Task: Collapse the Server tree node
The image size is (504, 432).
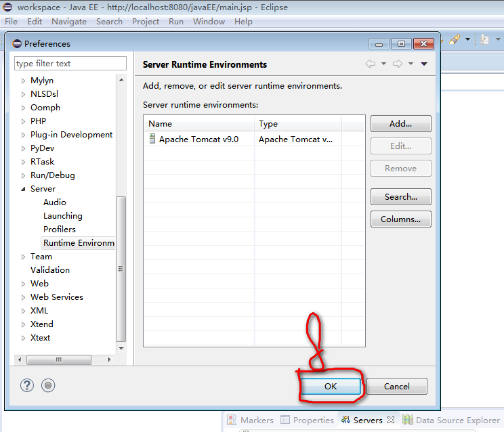Action: 23,189
